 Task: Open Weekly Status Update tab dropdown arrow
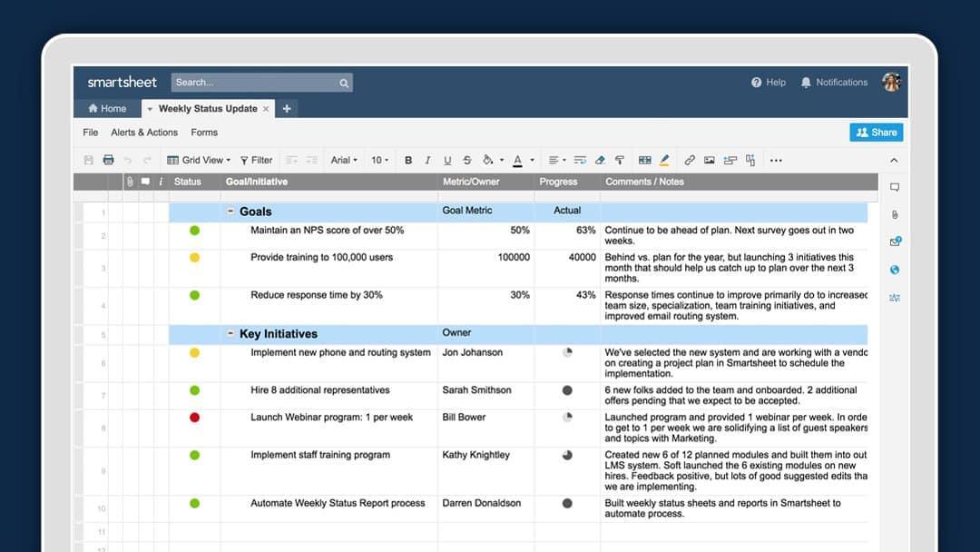[150, 109]
